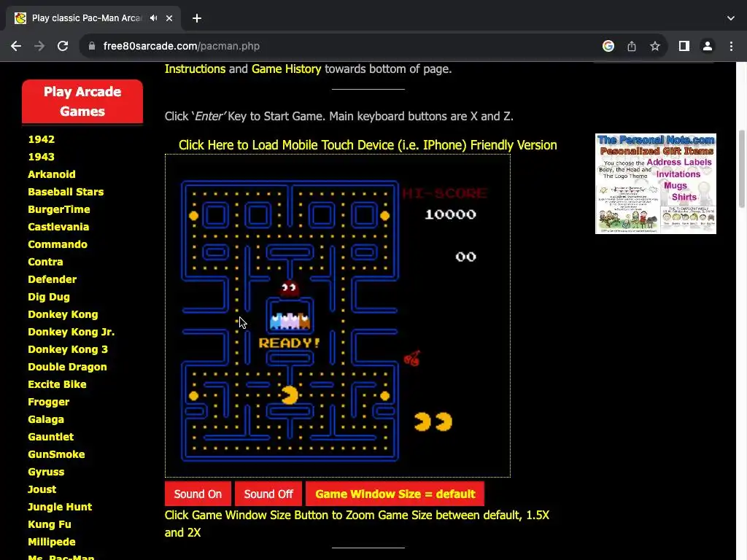Go to the Gauntlet game page
This screenshot has height=560, width=747.
coord(50,437)
